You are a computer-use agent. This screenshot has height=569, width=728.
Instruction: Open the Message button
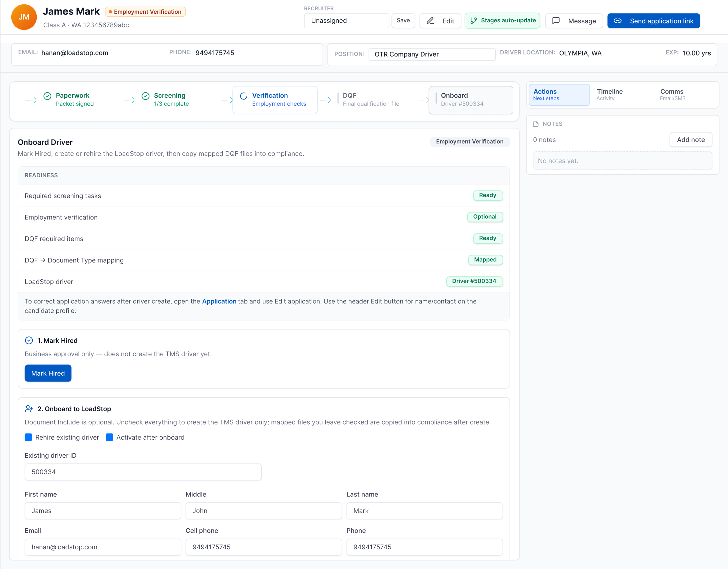point(574,21)
